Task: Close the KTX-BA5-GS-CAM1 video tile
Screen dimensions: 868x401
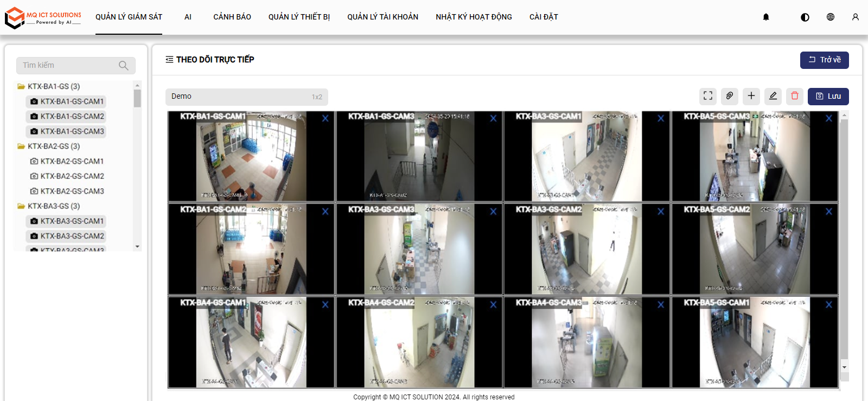Action: pos(829,305)
